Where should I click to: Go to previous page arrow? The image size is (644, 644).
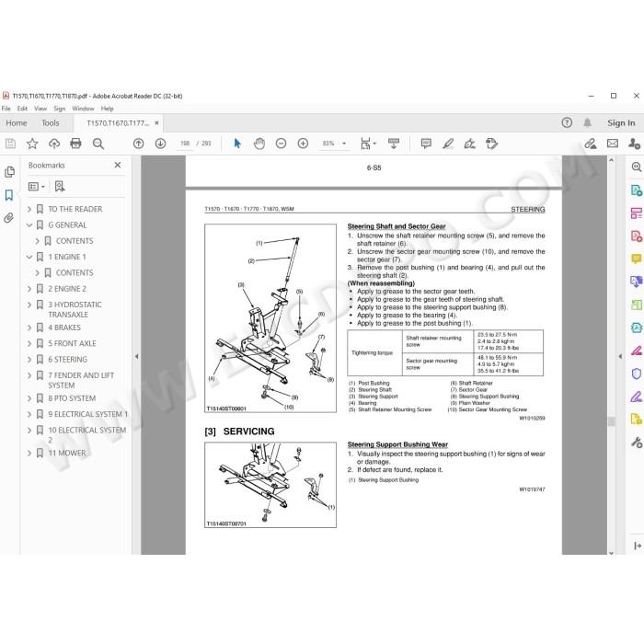pos(138,144)
